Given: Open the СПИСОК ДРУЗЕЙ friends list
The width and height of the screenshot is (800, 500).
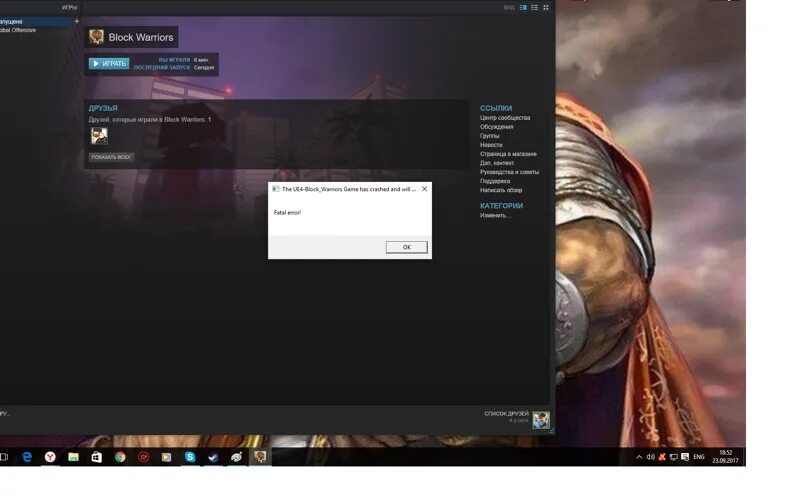Looking at the screenshot, I should [506, 414].
